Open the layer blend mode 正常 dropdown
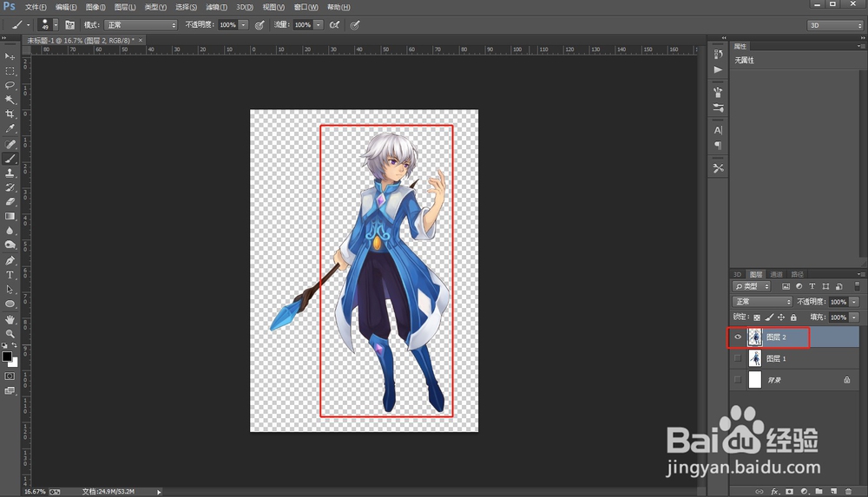The width and height of the screenshot is (868, 497). coord(762,302)
